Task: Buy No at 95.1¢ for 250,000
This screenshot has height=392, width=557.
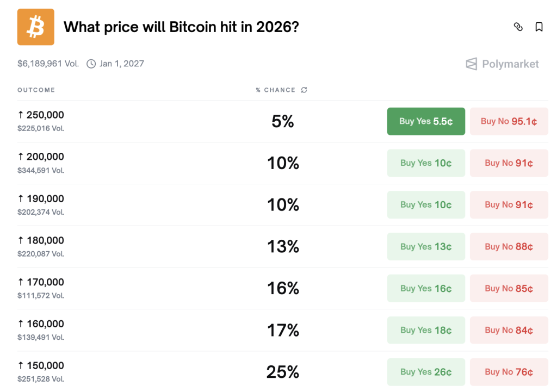Action: 509,121
